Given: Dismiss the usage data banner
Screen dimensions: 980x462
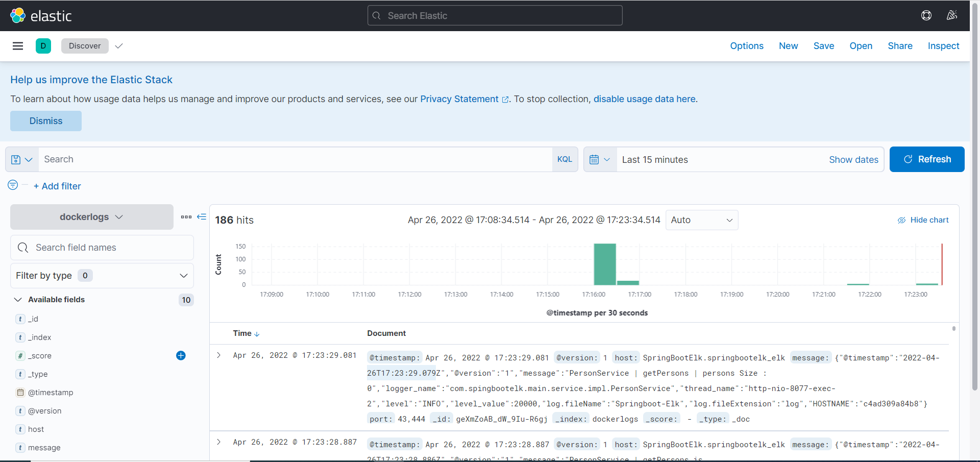Looking at the screenshot, I should click(46, 121).
